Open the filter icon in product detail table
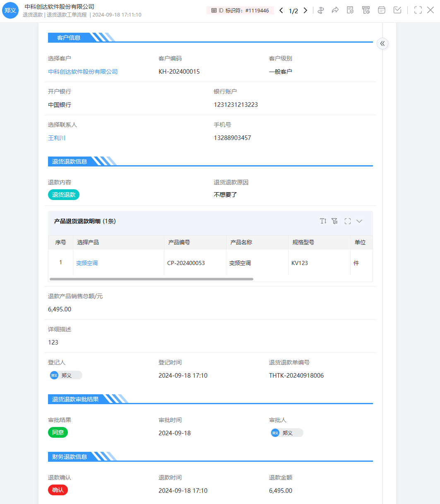 tap(335, 221)
